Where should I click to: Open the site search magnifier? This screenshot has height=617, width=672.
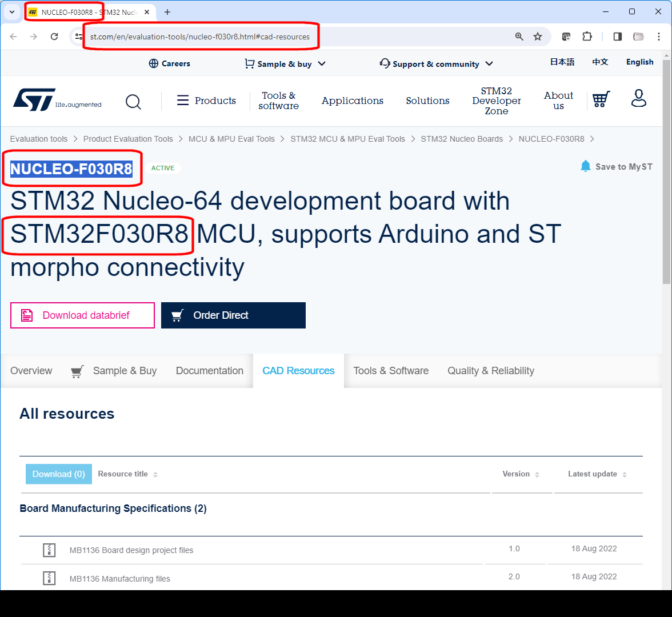tap(133, 101)
